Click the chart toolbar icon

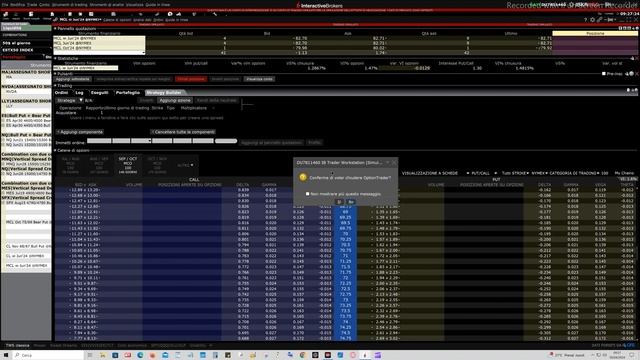coord(178,14)
